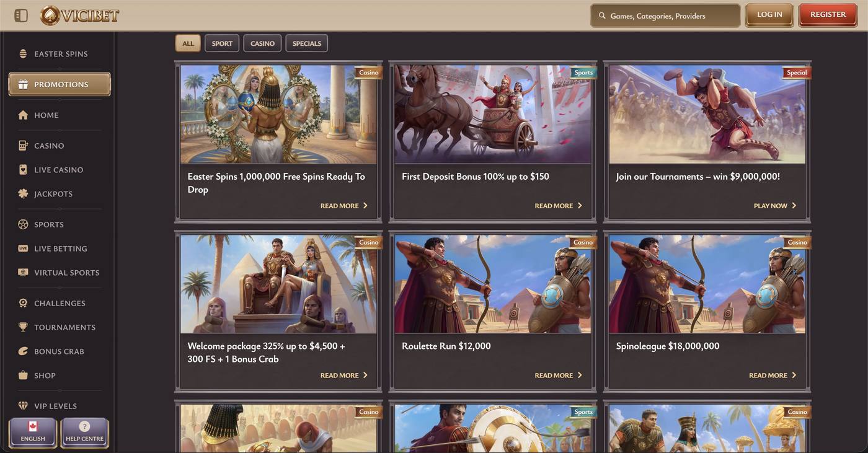Read more about Welcome package
Screen dimensions: 868x453
coord(344,376)
